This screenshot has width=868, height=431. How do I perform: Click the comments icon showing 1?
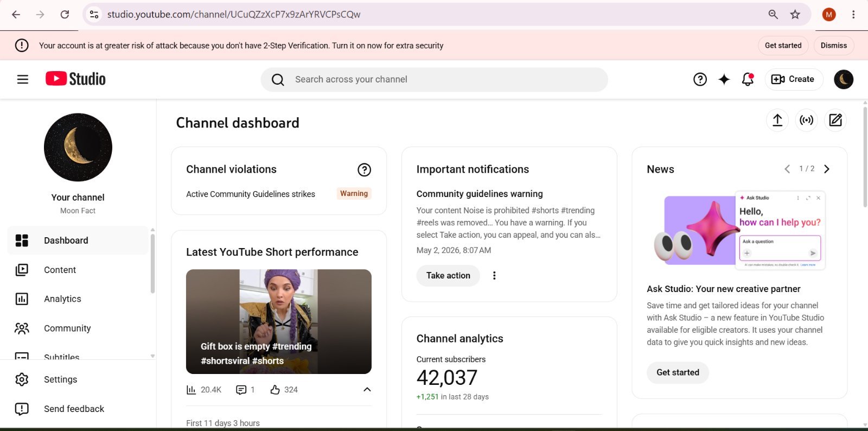(x=241, y=390)
